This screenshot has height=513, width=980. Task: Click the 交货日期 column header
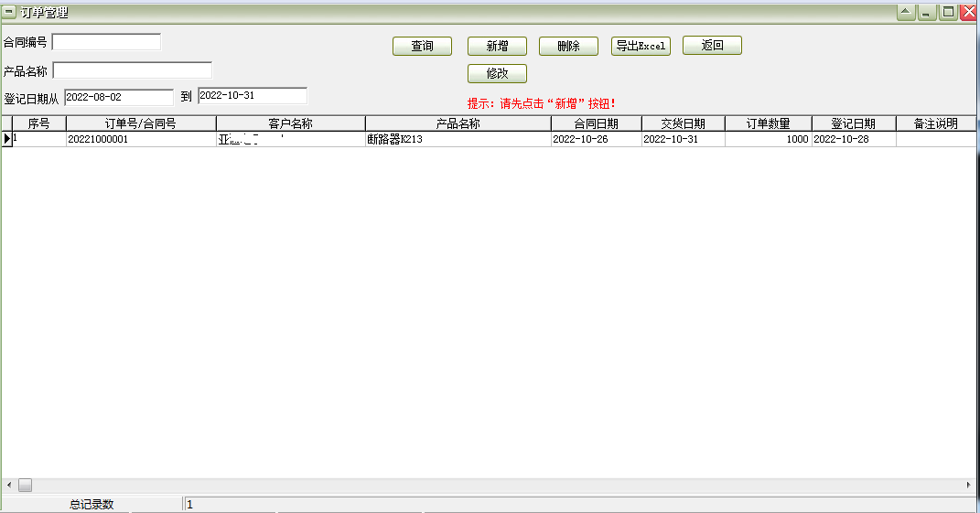[x=684, y=123]
